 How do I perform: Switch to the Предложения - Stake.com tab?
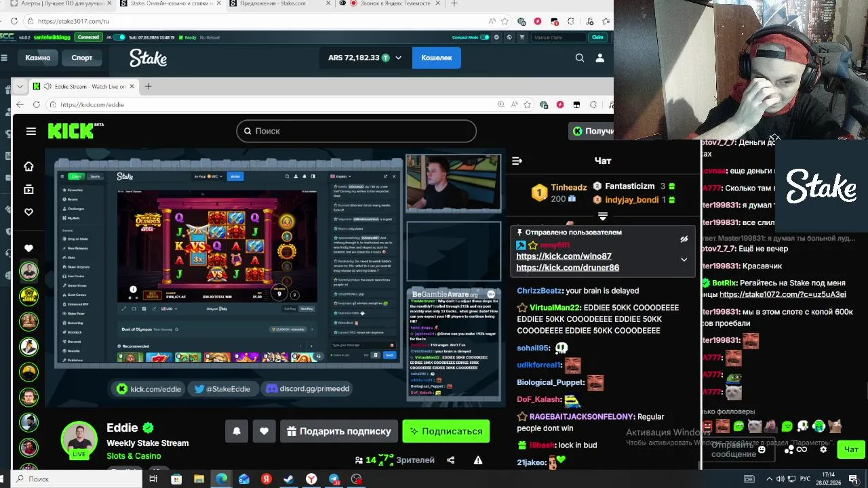coord(279,3)
